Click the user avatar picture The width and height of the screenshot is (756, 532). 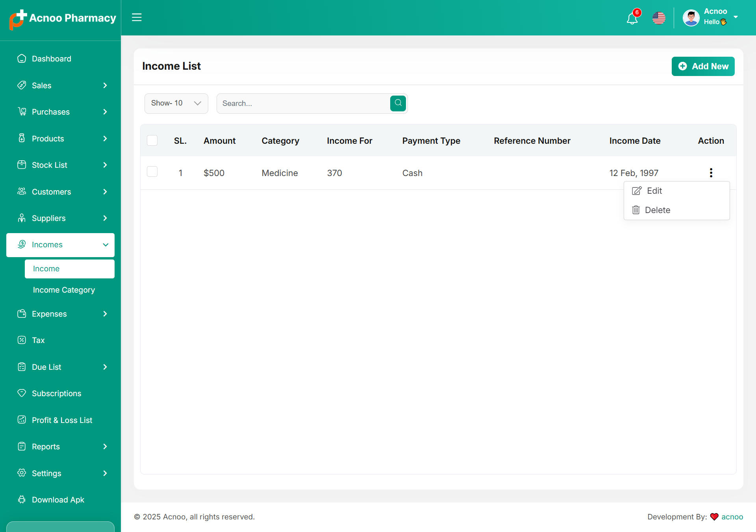(691, 18)
